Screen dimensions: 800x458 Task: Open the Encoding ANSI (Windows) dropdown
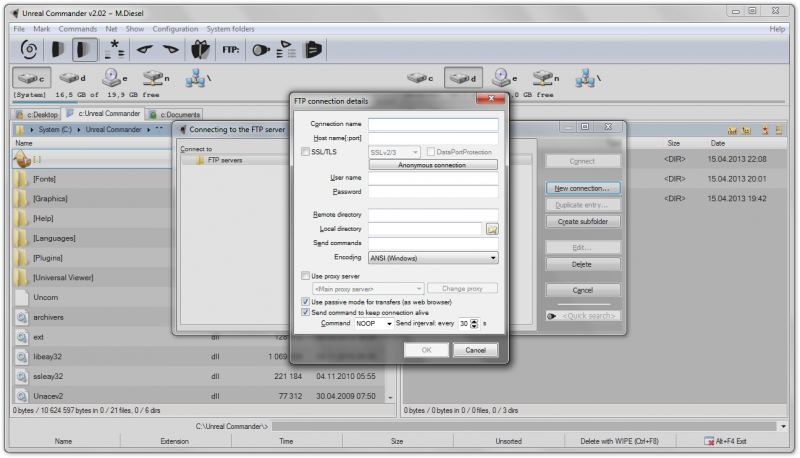[x=433, y=258]
